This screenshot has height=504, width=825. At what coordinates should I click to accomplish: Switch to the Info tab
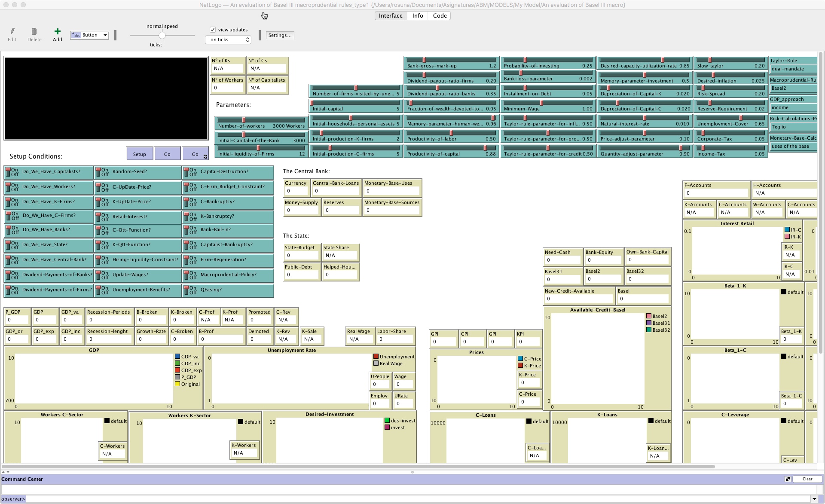point(417,15)
